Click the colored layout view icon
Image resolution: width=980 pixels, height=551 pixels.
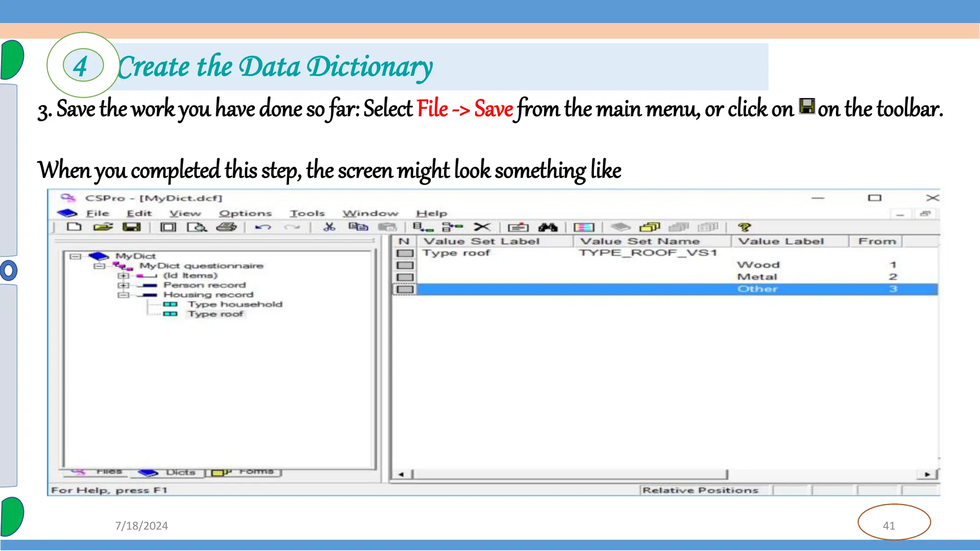coord(584,227)
